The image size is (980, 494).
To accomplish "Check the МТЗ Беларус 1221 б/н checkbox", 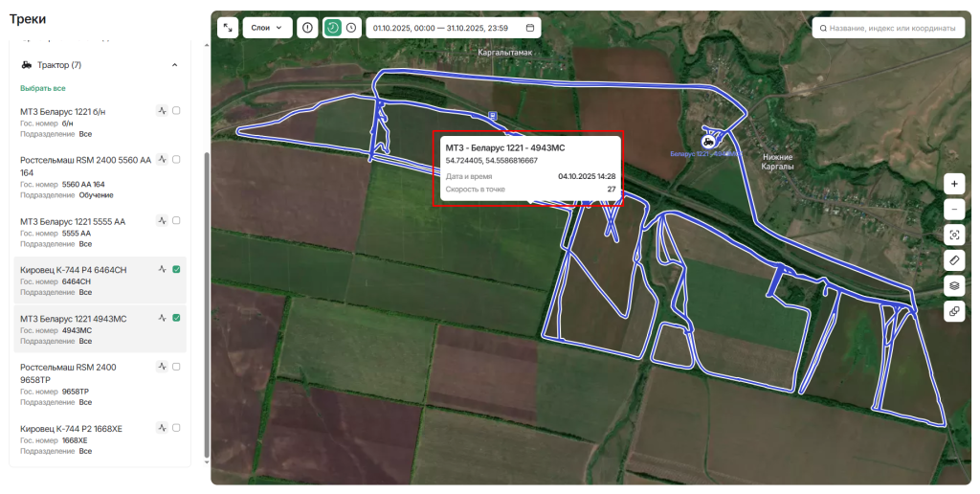I will (176, 111).
